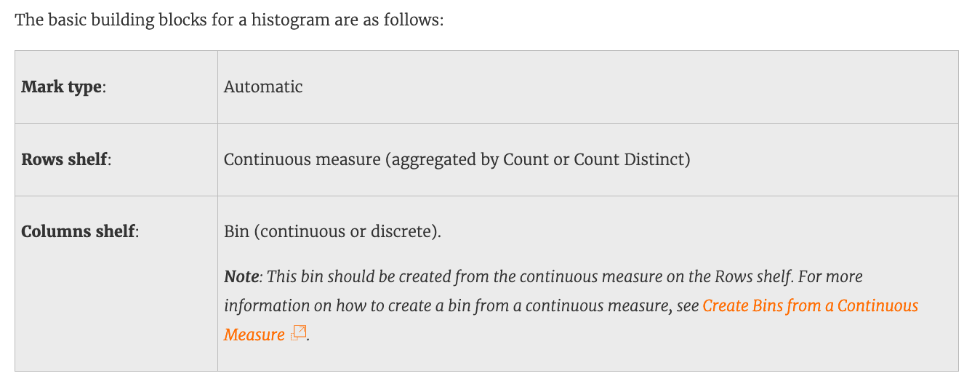
Task: Open the Create Bins from a Continuous Measure link
Action: click(x=810, y=306)
